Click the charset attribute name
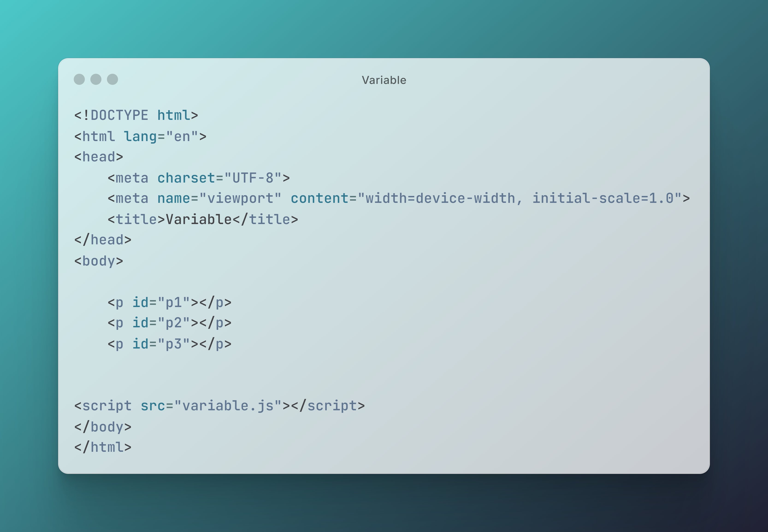Image resolution: width=768 pixels, height=532 pixels. pyautogui.click(x=186, y=178)
